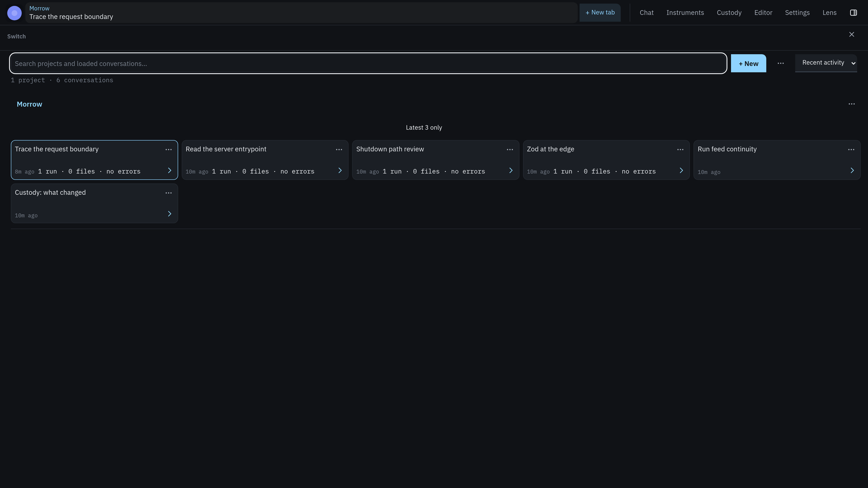Switch to the Editor tab
This screenshot has width=868, height=488.
(763, 13)
